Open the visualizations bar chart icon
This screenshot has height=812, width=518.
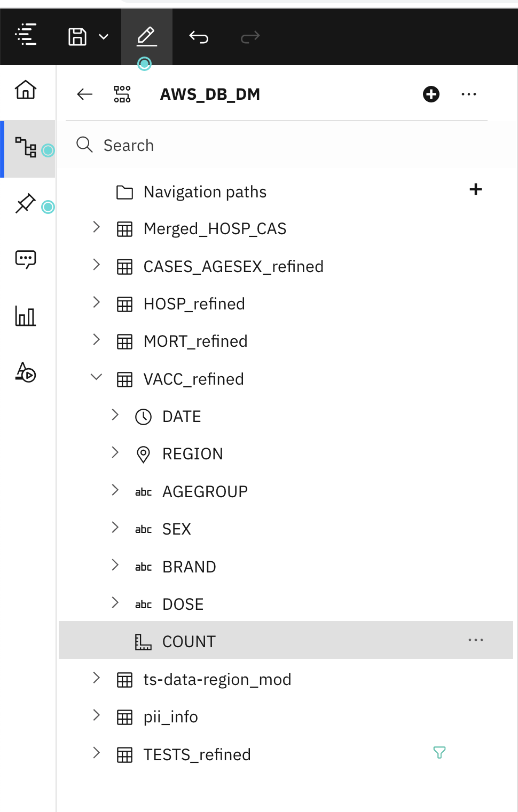click(26, 316)
